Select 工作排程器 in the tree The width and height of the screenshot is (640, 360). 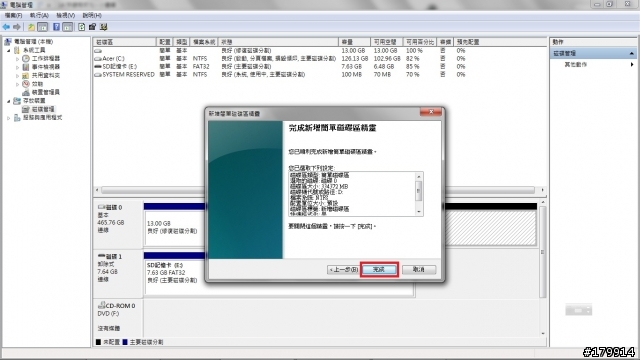[46, 58]
